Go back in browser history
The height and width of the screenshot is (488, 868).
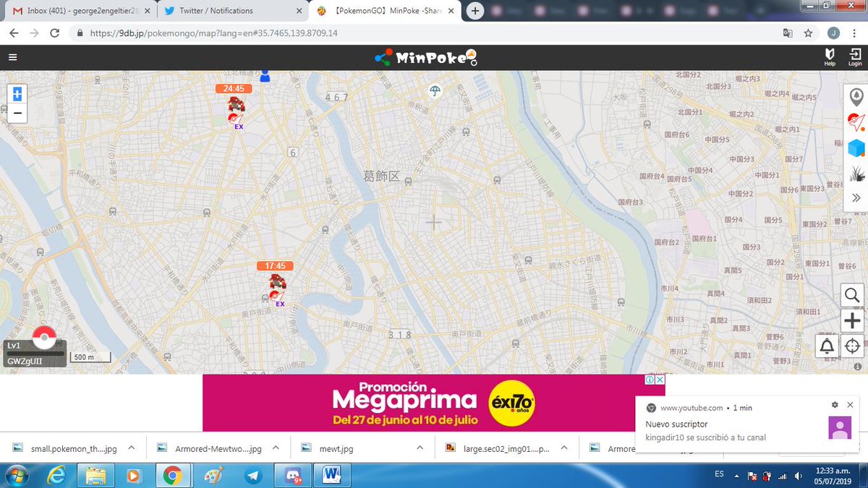point(14,33)
